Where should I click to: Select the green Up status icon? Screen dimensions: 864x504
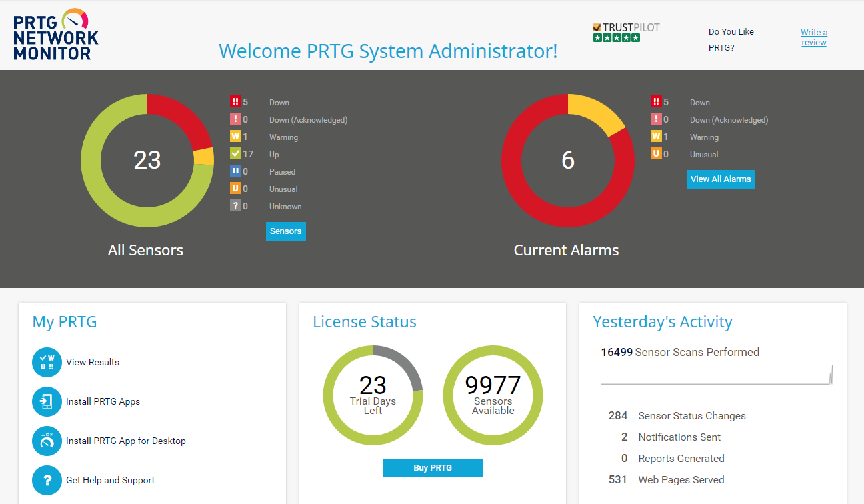point(235,154)
